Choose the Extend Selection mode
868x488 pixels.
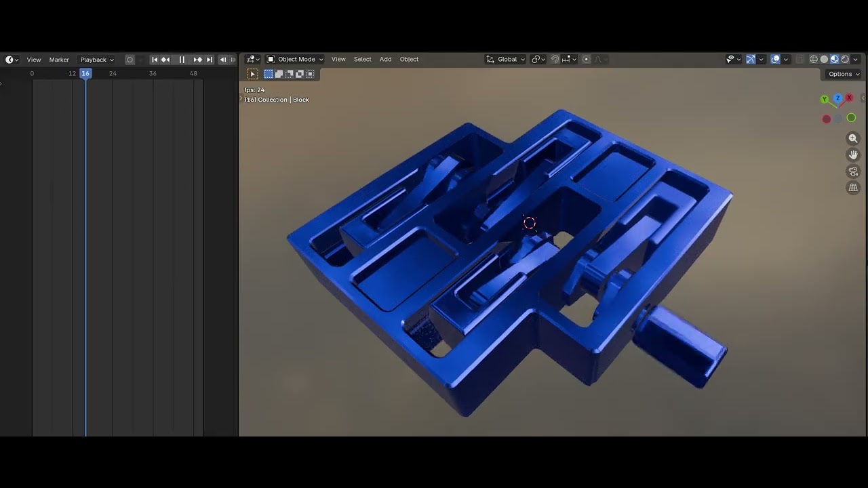[279, 74]
